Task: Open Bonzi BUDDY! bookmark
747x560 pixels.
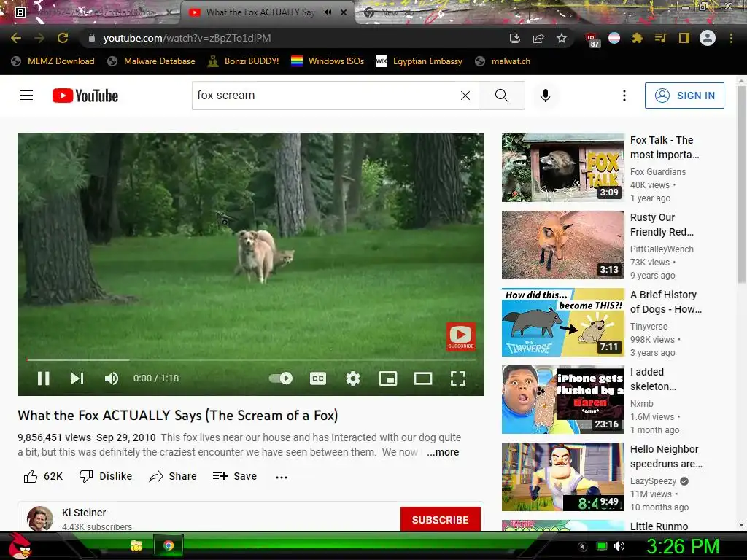Action: [244, 61]
